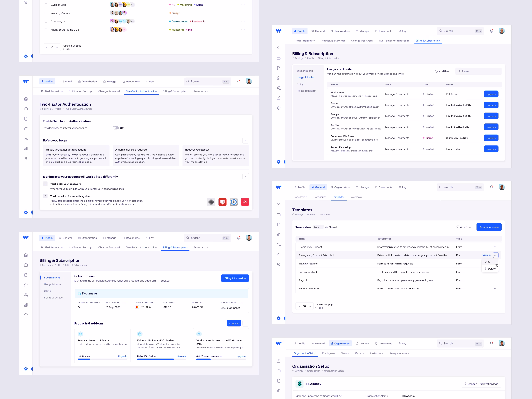532x399 pixels.
Task: Check the Friday Board-game Club checkbox
Action: (46, 29)
